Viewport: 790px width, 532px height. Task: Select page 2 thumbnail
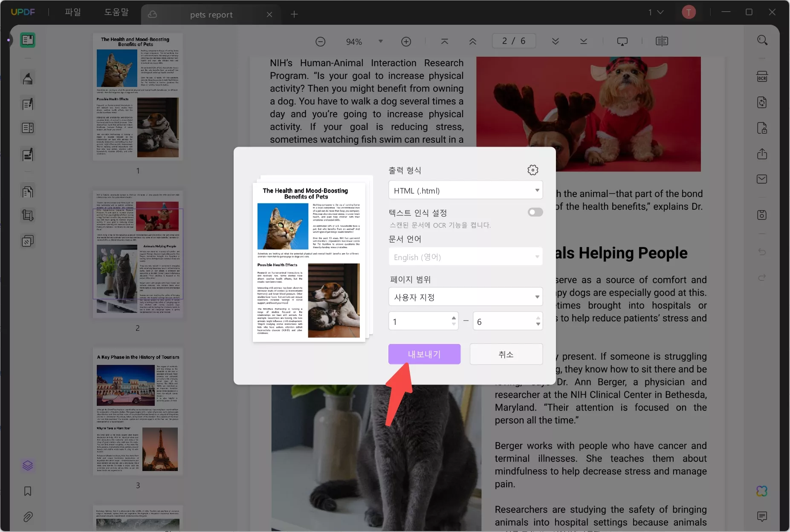(138, 254)
